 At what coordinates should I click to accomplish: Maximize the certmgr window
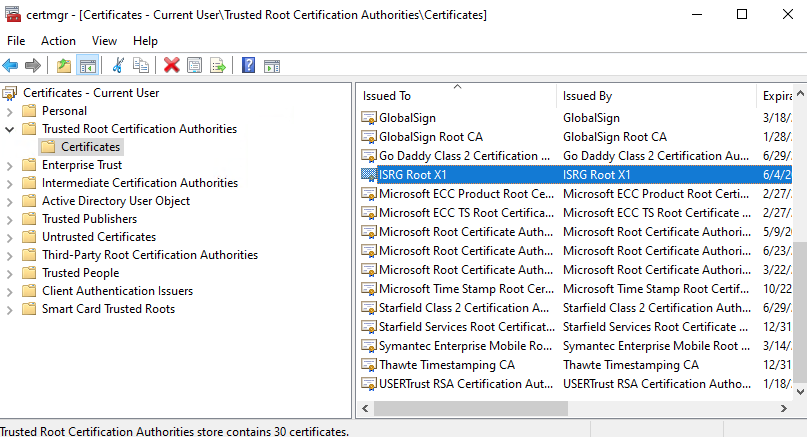coord(742,14)
